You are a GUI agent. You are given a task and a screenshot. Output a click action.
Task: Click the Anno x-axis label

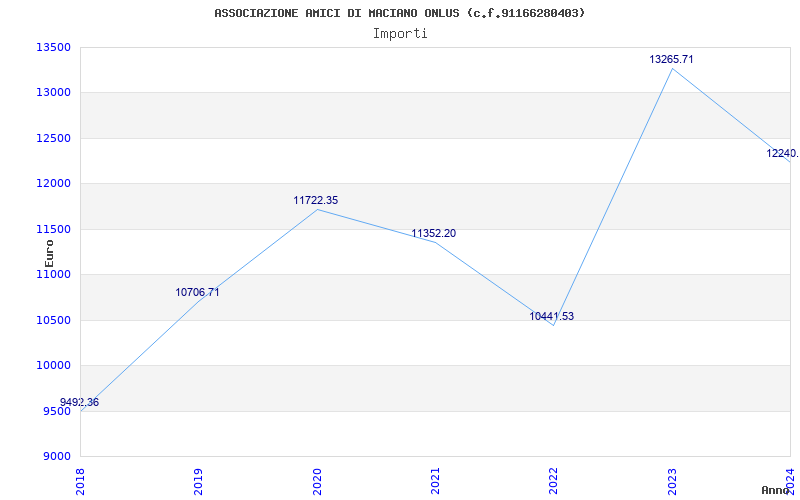point(776,490)
